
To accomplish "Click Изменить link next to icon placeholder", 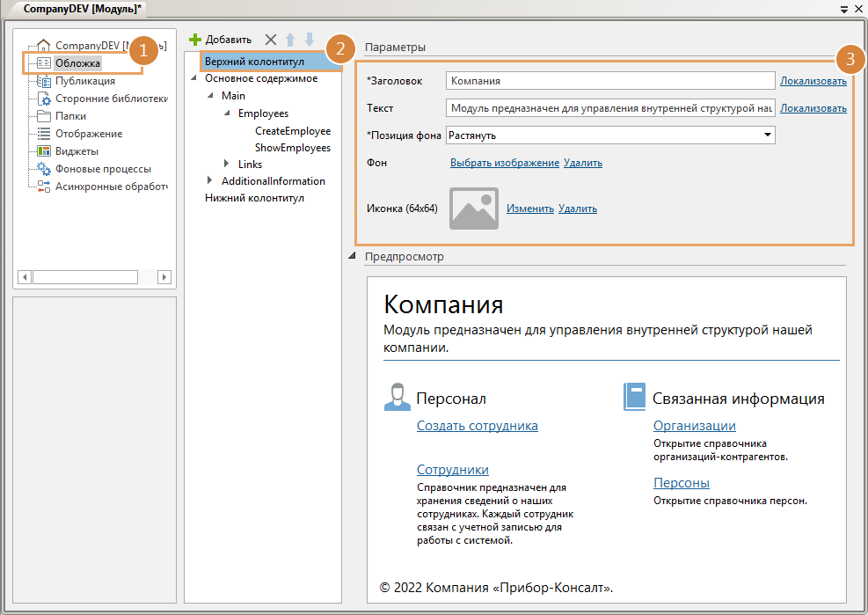I will (x=529, y=209).
